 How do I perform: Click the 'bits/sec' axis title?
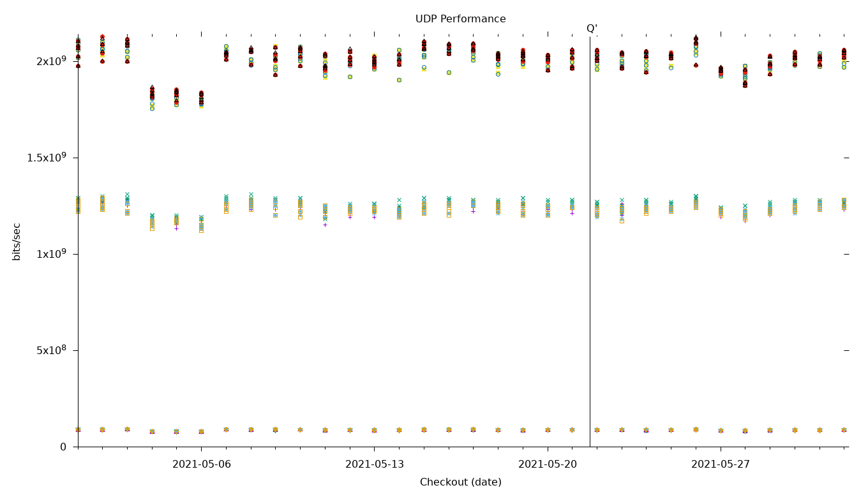[17, 241]
